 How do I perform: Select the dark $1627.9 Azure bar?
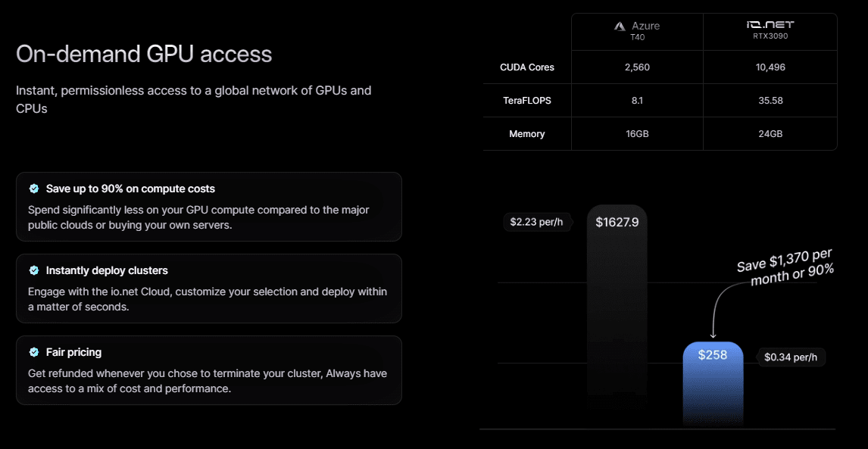point(617,310)
